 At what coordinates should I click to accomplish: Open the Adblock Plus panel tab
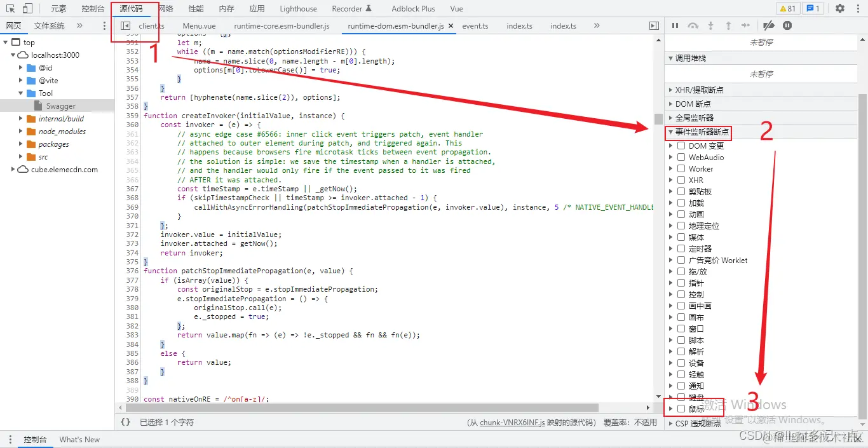tap(413, 9)
